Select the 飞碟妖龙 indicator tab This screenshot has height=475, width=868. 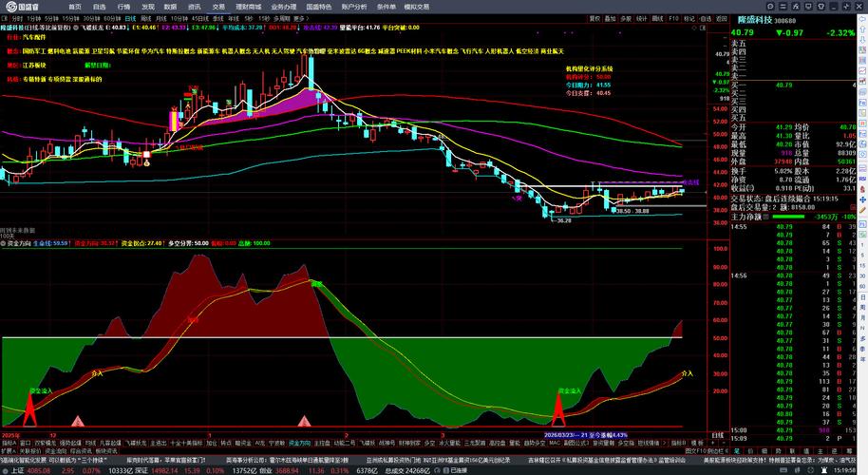coord(136,443)
